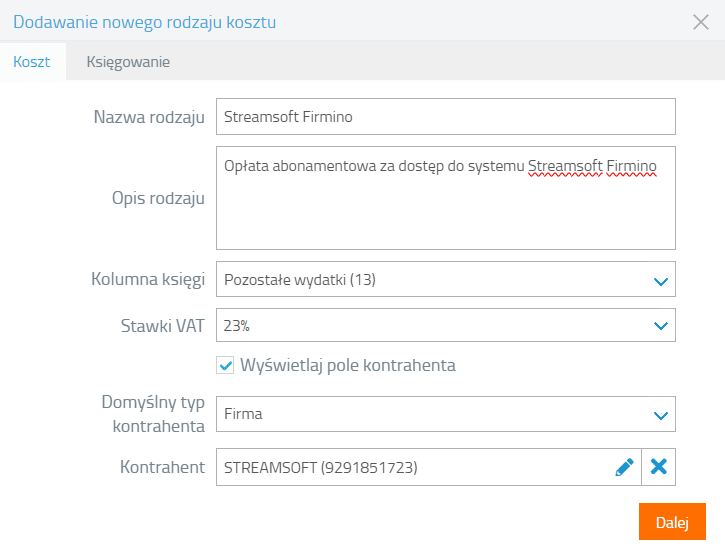Image resolution: width=725 pixels, height=553 pixels.
Task: Click the STREAMSOFT (9291851723) contractor text
Action: tap(320, 467)
